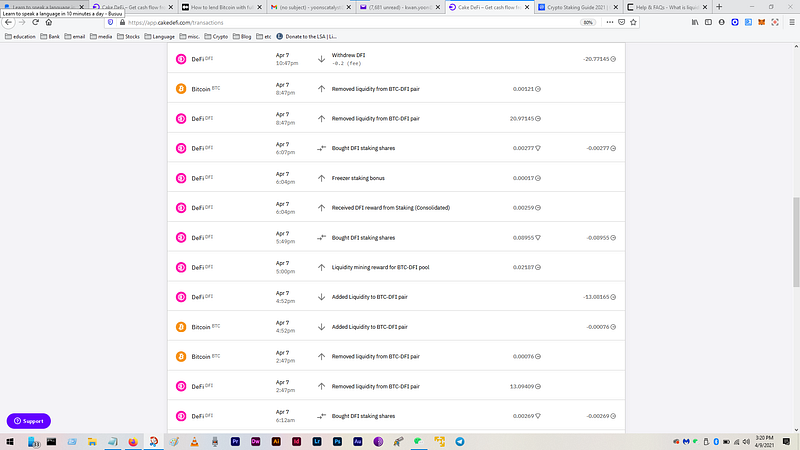Open Donate to the LSA bookmark

tap(306, 37)
